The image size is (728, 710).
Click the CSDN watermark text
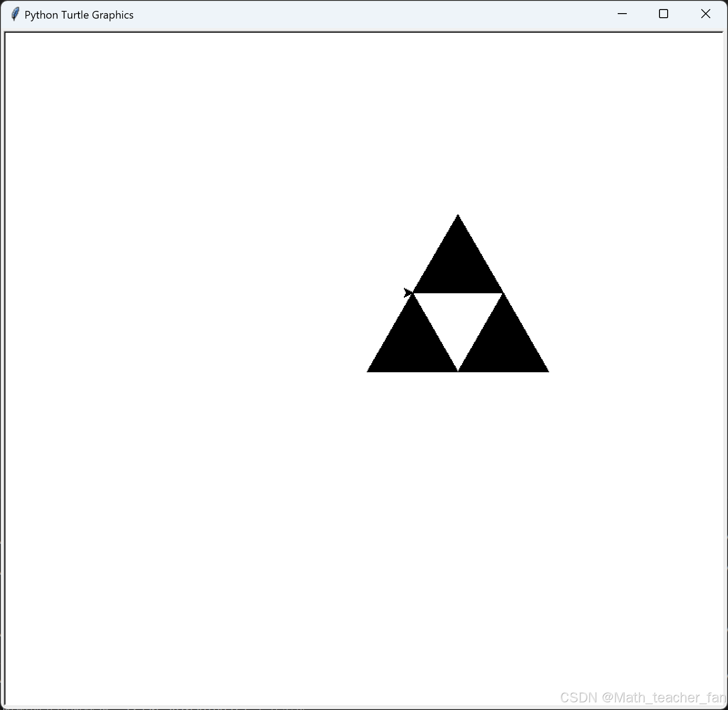(x=579, y=697)
